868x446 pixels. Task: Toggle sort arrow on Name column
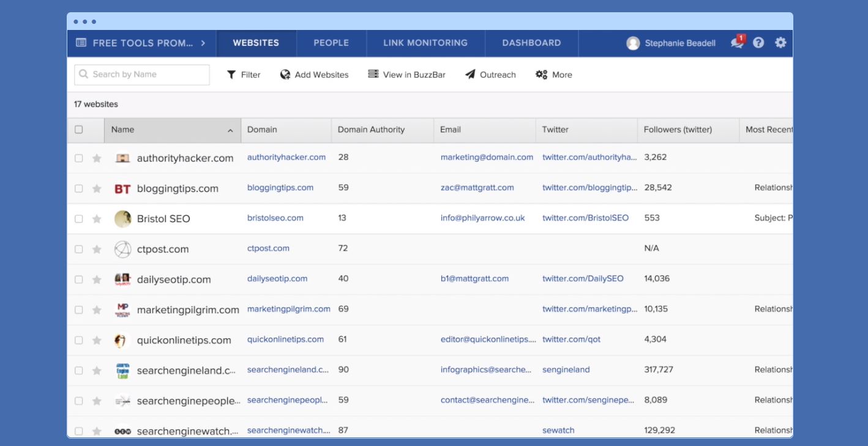tap(230, 130)
